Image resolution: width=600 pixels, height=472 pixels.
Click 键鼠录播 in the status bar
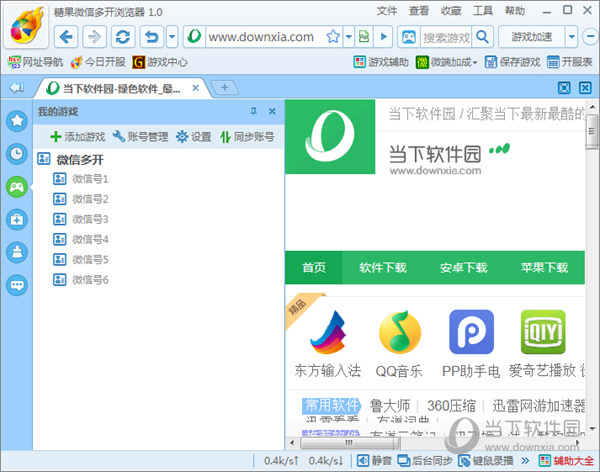[x=486, y=461]
